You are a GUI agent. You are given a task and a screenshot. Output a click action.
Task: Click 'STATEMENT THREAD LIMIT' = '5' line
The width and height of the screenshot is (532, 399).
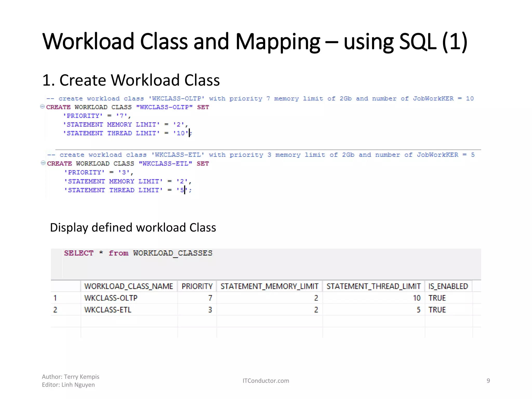pyautogui.click(x=128, y=190)
